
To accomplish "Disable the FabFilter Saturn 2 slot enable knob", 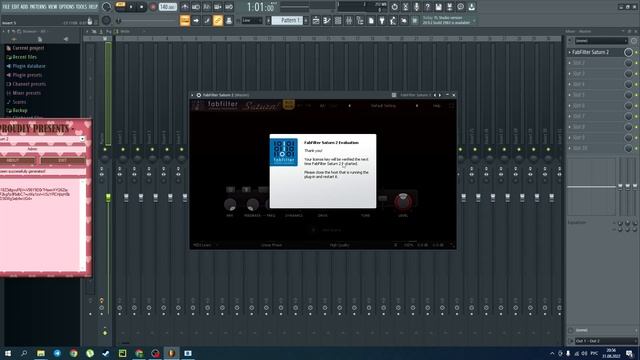I will pyautogui.click(x=628, y=52).
